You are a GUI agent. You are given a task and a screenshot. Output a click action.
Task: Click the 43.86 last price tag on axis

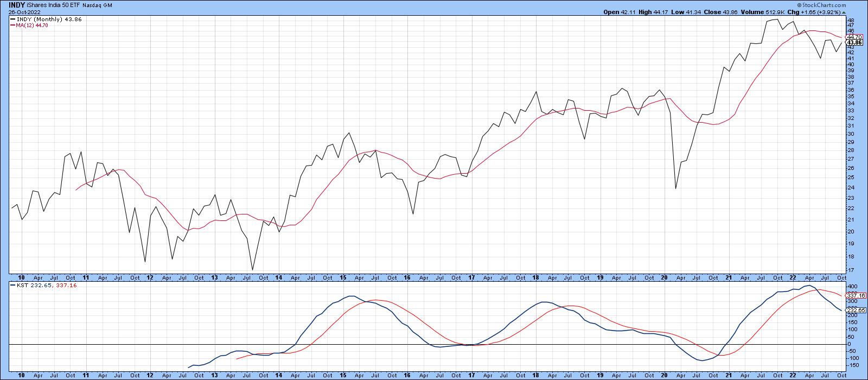tap(855, 42)
